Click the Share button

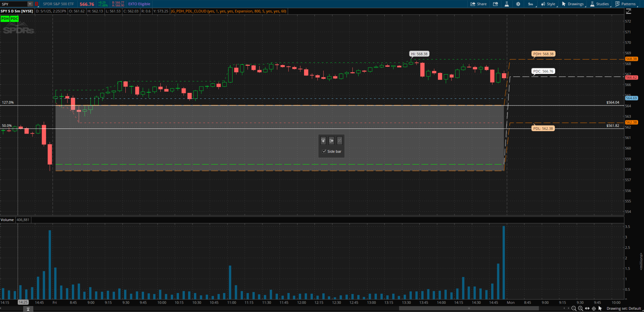[x=478, y=4]
